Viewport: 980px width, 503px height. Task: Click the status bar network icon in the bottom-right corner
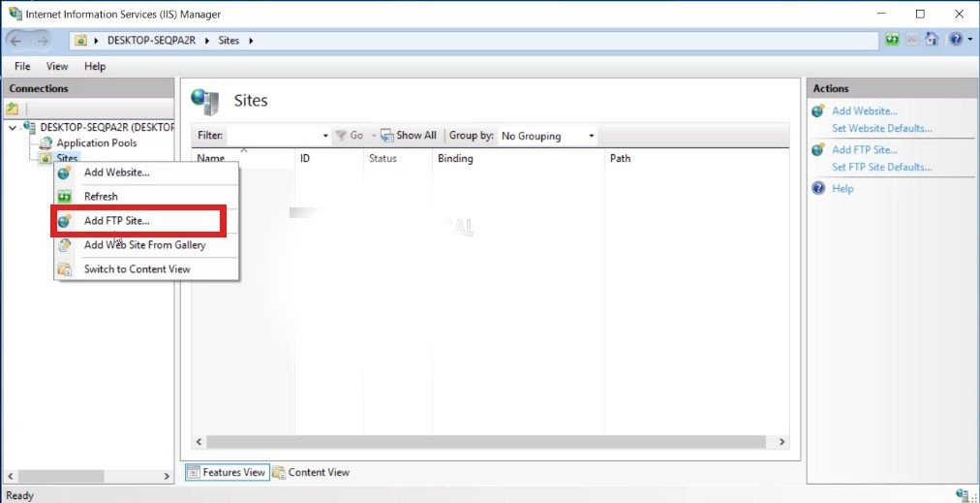click(964, 495)
